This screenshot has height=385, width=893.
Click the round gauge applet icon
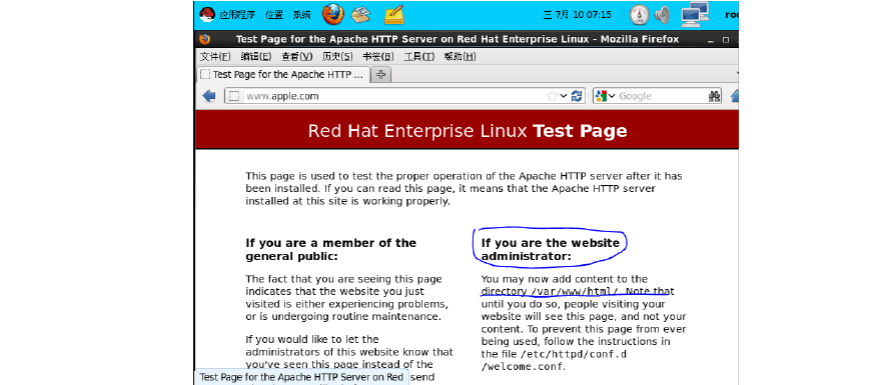[x=640, y=15]
